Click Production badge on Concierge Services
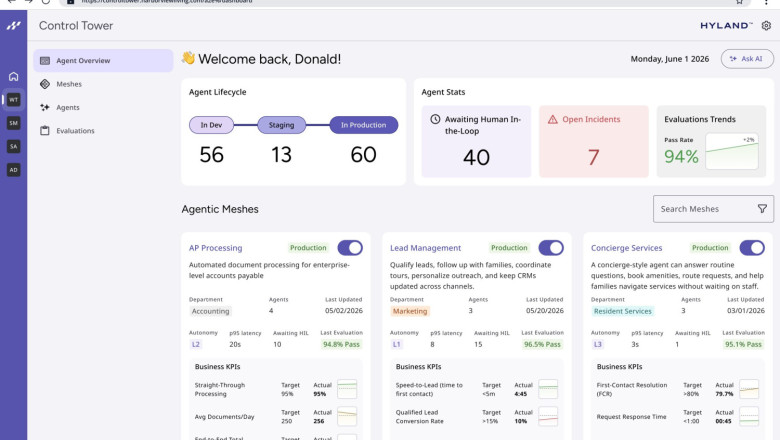 tap(710, 248)
